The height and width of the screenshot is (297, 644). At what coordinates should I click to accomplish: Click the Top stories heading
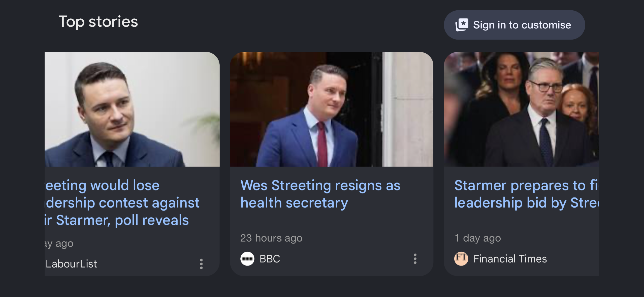(98, 22)
